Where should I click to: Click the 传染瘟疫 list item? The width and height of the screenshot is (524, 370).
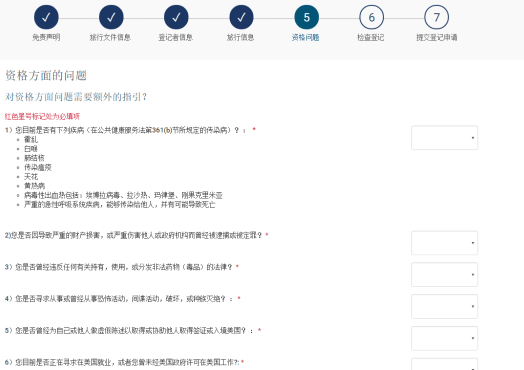pyautogui.click(x=38, y=167)
